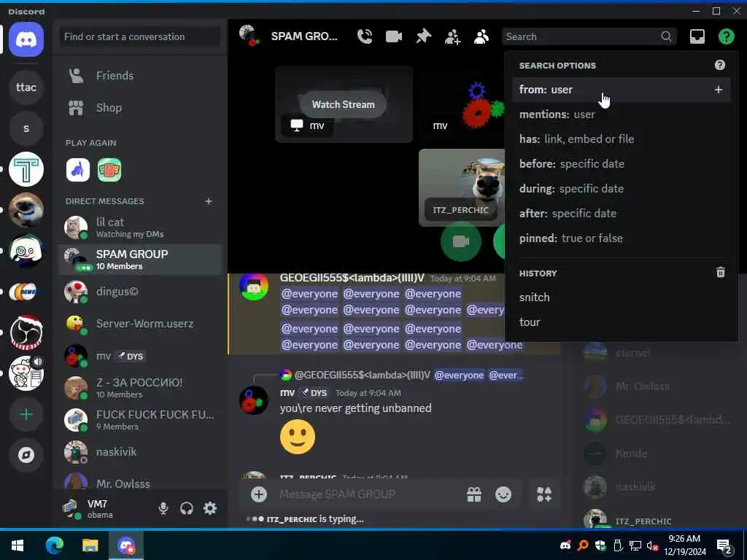Open the OBS Santa hat server icon
This screenshot has height=560, width=747.
[26, 332]
